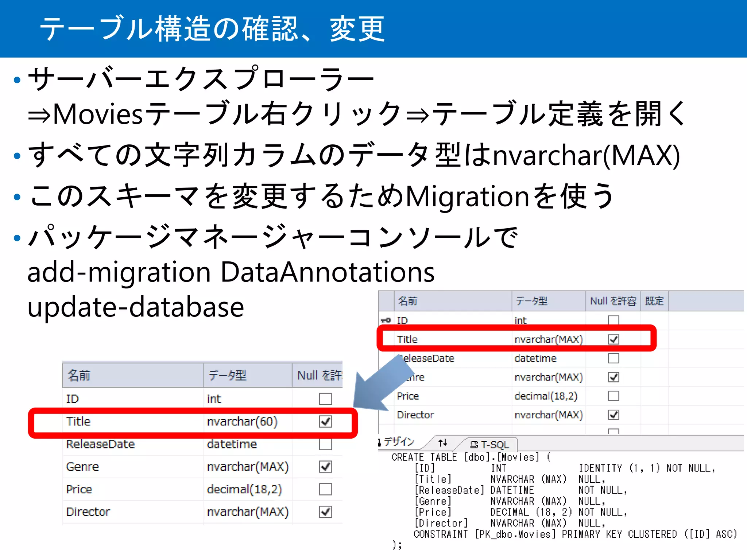Click the [ReleaseDate] DATETIME SQL line
Screen dimensions: 747x560
tap(520, 490)
